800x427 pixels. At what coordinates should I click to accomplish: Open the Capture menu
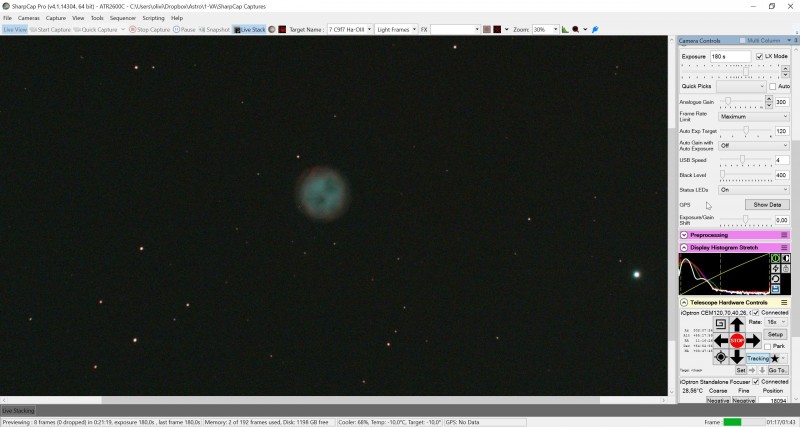(56, 18)
